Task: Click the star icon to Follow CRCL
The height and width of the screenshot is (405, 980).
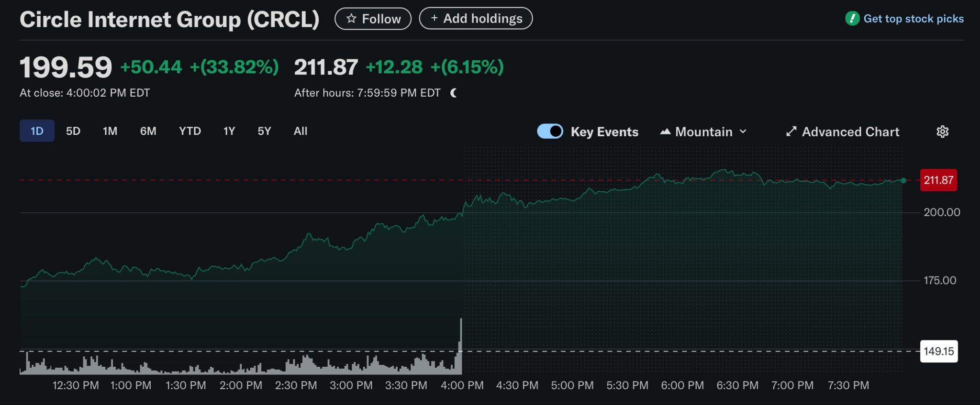Action: [x=352, y=18]
